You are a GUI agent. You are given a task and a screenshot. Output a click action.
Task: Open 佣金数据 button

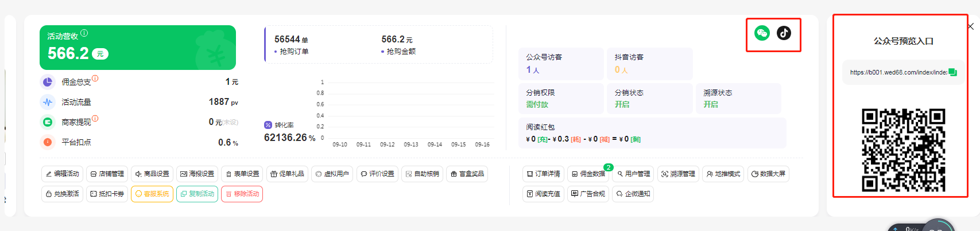[588, 174]
